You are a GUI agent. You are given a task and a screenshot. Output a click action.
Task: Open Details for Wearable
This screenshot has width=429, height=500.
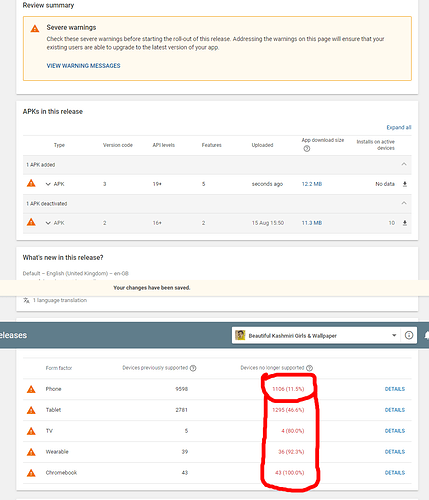pyautogui.click(x=395, y=452)
